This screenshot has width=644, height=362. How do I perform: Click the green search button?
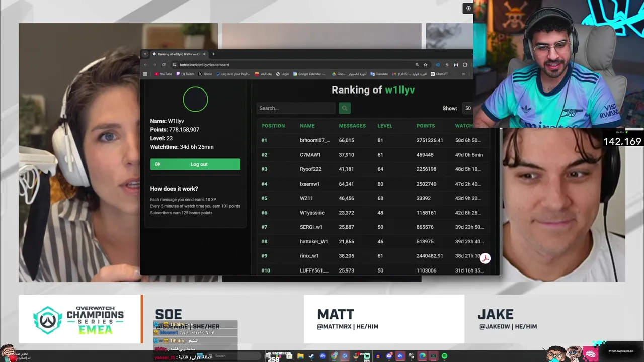point(345,108)
